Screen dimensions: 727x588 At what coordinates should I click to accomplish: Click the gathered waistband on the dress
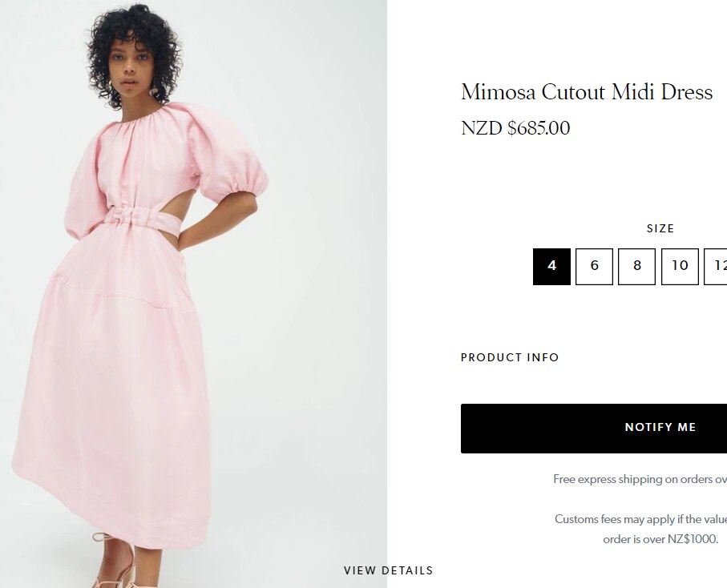tap(134, 216)
